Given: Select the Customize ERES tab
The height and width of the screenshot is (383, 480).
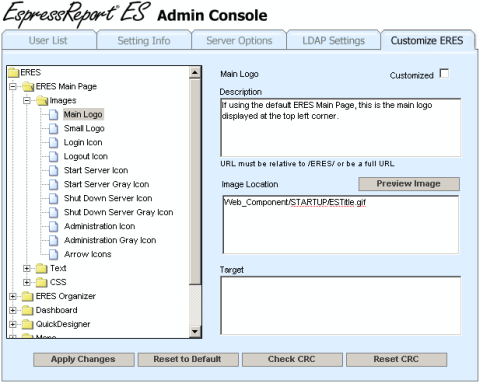Looking at the screenshot, I should coord(427,41).
